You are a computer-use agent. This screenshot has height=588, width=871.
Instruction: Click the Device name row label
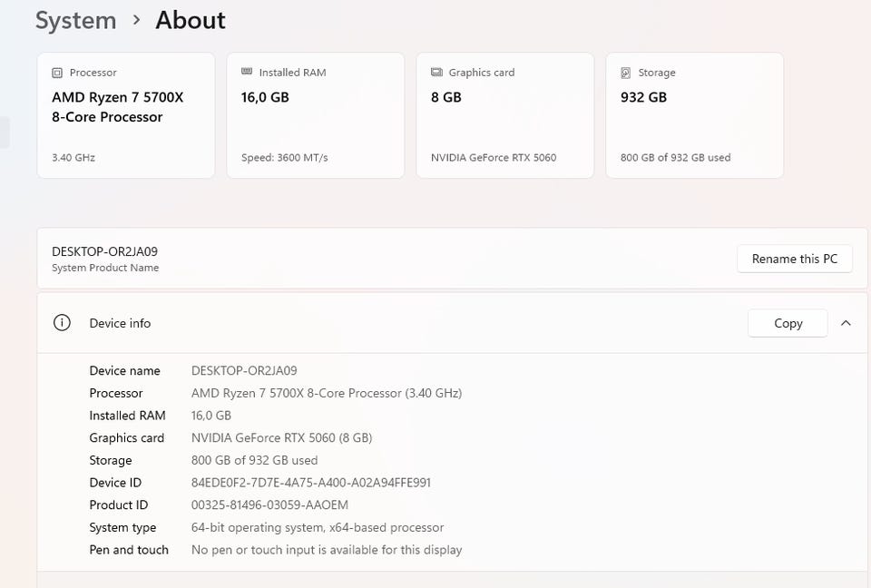point(125,371)
